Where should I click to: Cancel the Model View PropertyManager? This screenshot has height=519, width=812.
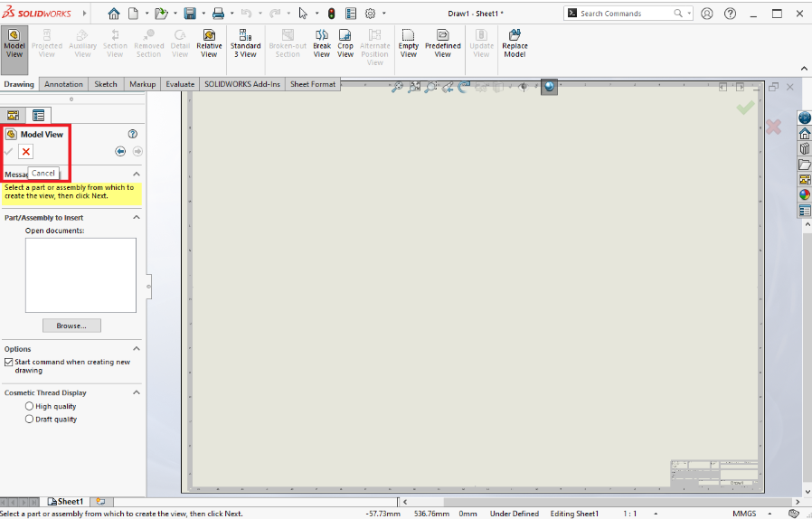click(26, 151)
